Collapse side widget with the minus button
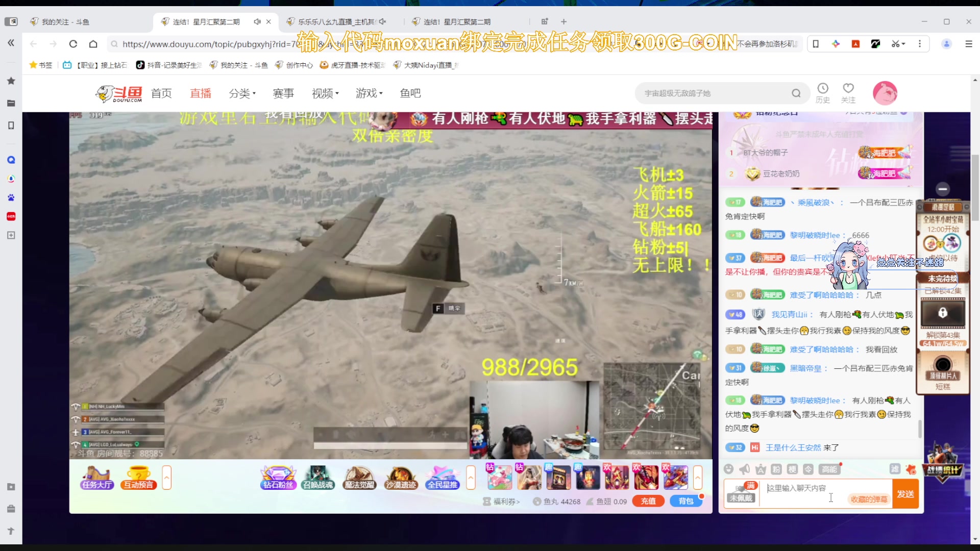The width and height of the screenshot is (980, 551). click(943, 189)
